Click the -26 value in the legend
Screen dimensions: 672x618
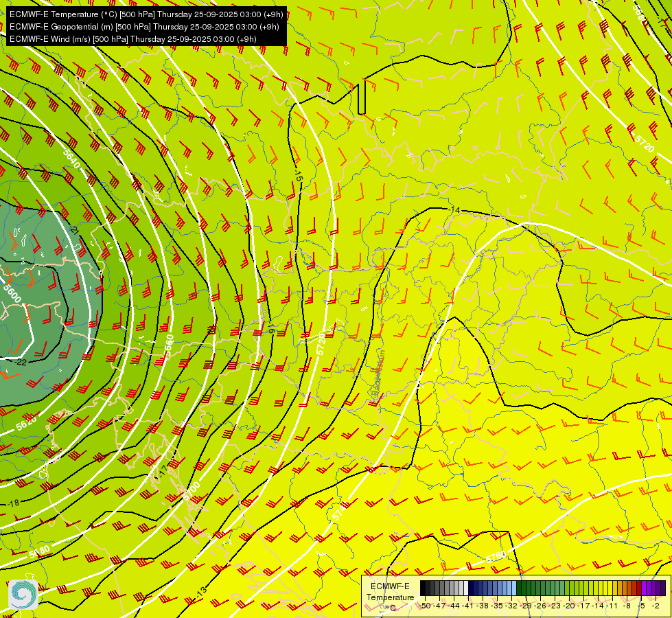tap(541, 606)
